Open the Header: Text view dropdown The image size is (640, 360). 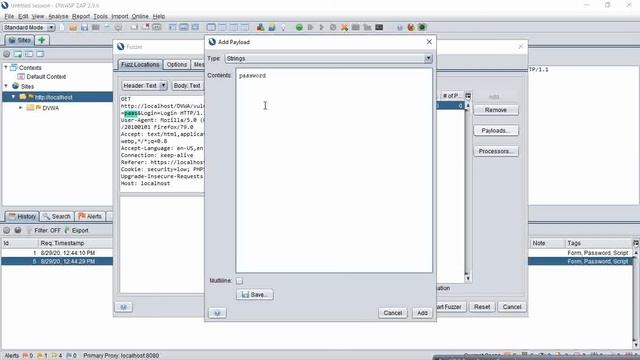pos(163,86)
